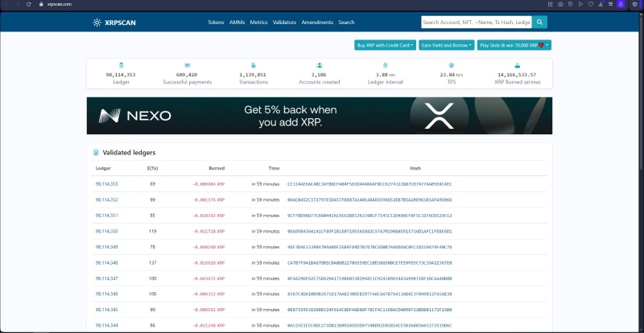Screen dimensions: 644x333
Task: Open the Tokens menu
Action: (x=216, y=23)
